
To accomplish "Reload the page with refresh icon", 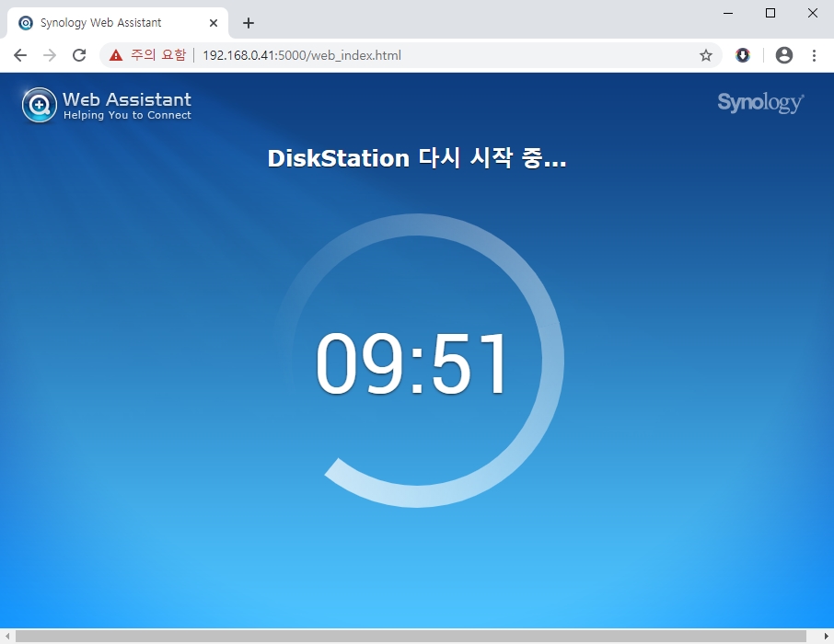I will pos(79,55).
